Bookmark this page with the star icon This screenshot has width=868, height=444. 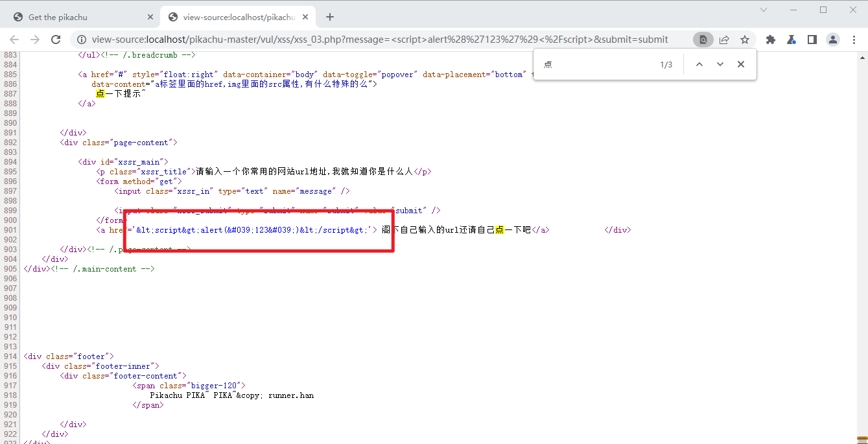click(x=745, y=40)
